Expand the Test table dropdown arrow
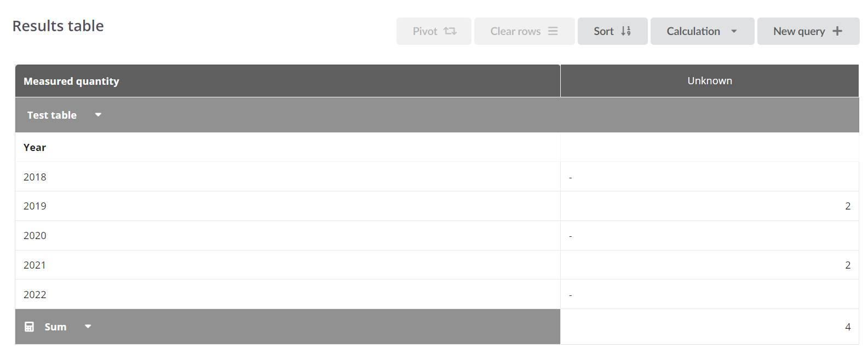 tap(98, 115)
